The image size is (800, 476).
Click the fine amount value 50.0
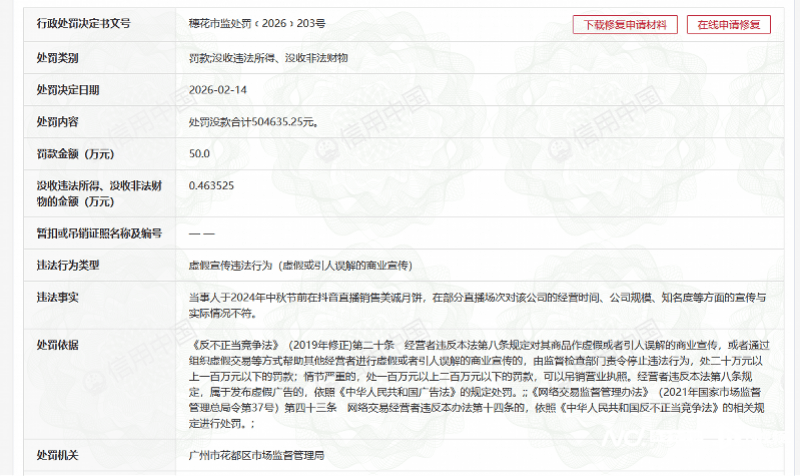[x=199, y=154]
